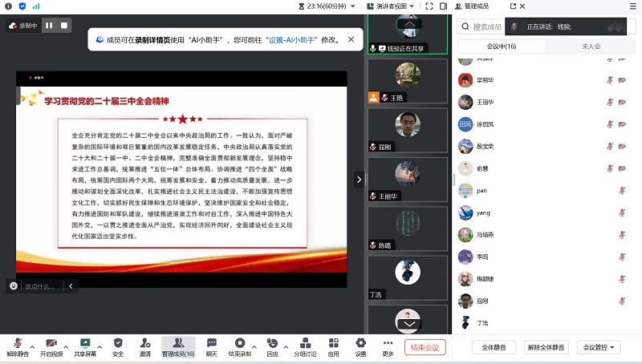Select 陈璐 video thumbnail
This screenshot has width=642, height=364.
point(408,229)
